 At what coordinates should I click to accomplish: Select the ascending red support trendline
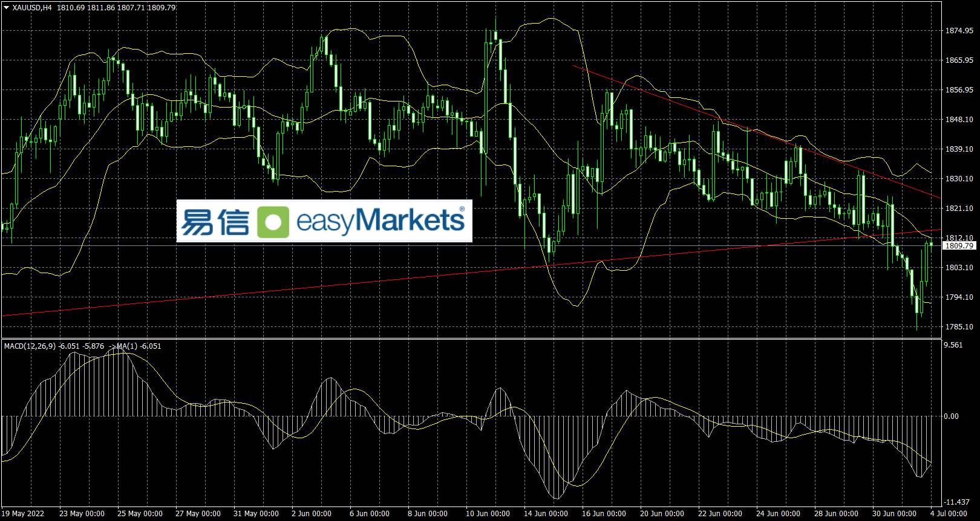(x=471, y=273)
